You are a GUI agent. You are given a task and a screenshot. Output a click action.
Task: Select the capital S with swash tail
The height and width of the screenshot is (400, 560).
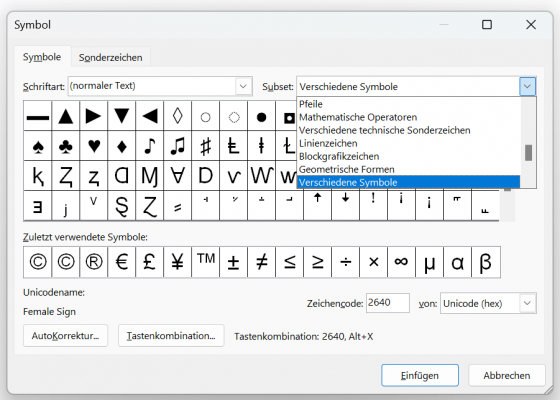click(x=122, y=205)
